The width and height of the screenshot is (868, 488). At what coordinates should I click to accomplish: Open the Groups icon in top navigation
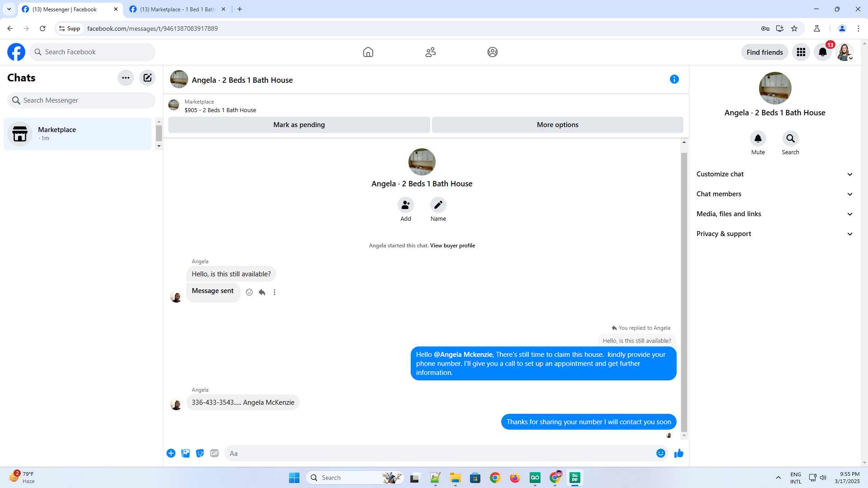click(x=493, y=52)
